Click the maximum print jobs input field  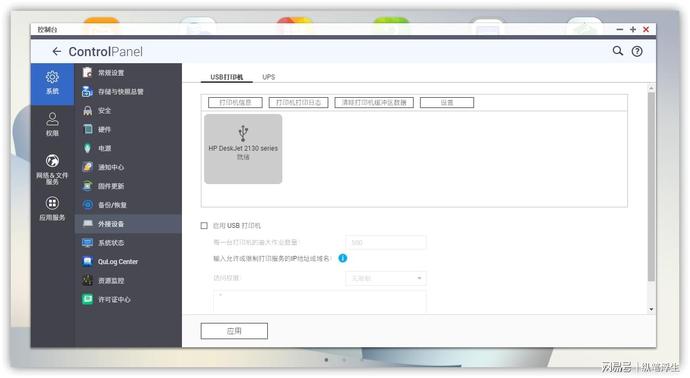386,242
